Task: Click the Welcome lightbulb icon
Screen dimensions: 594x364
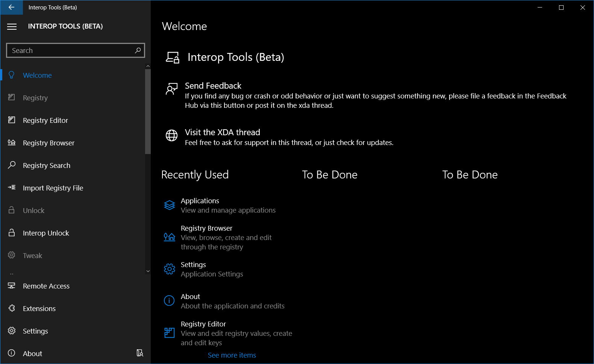Action: click(12, 75)
